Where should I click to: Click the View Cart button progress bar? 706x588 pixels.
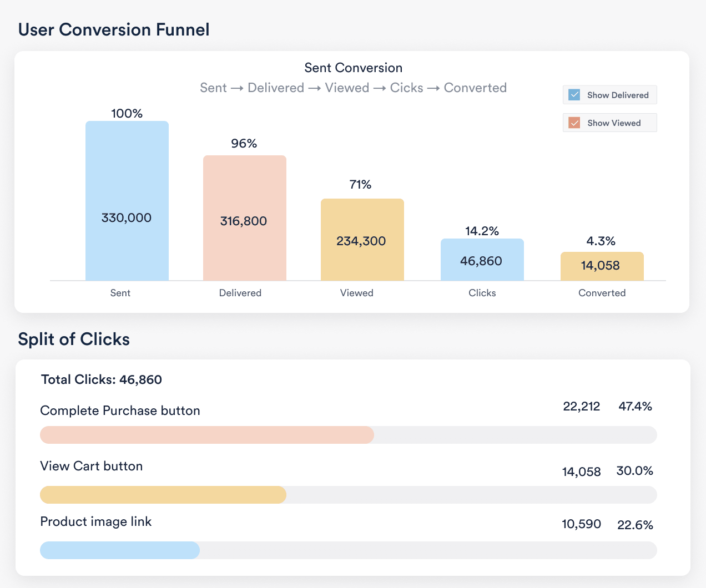click(x=349, y=495)
